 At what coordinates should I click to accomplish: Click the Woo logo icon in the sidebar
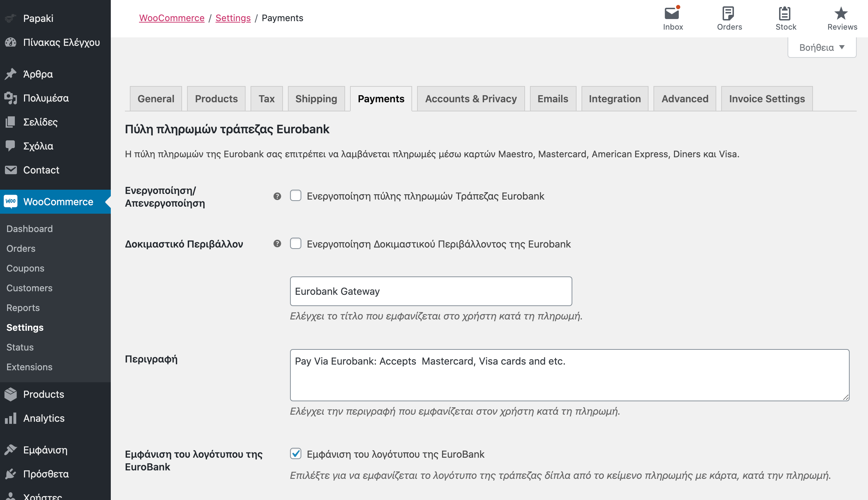pyautogui.click(x=11, y=202)
